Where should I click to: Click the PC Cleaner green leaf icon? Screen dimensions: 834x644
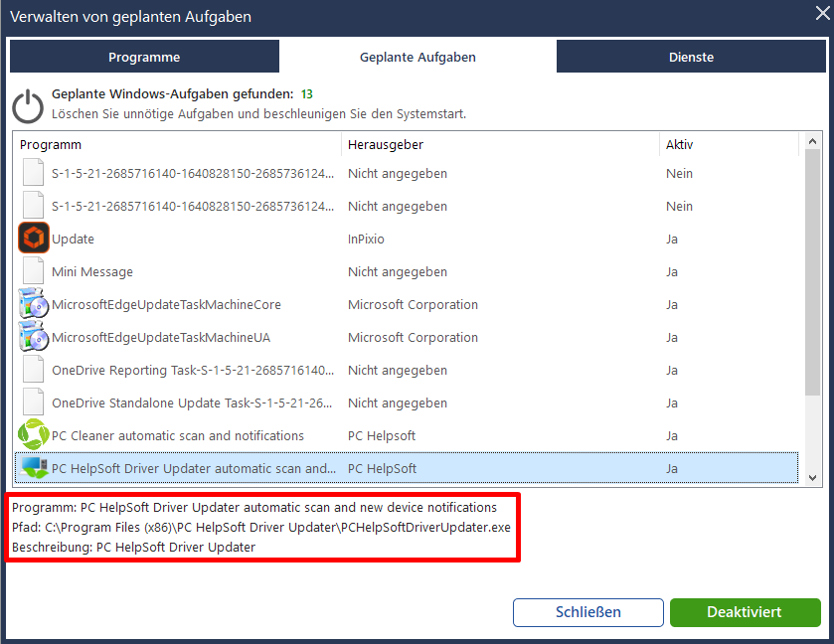tap(34, 434)
